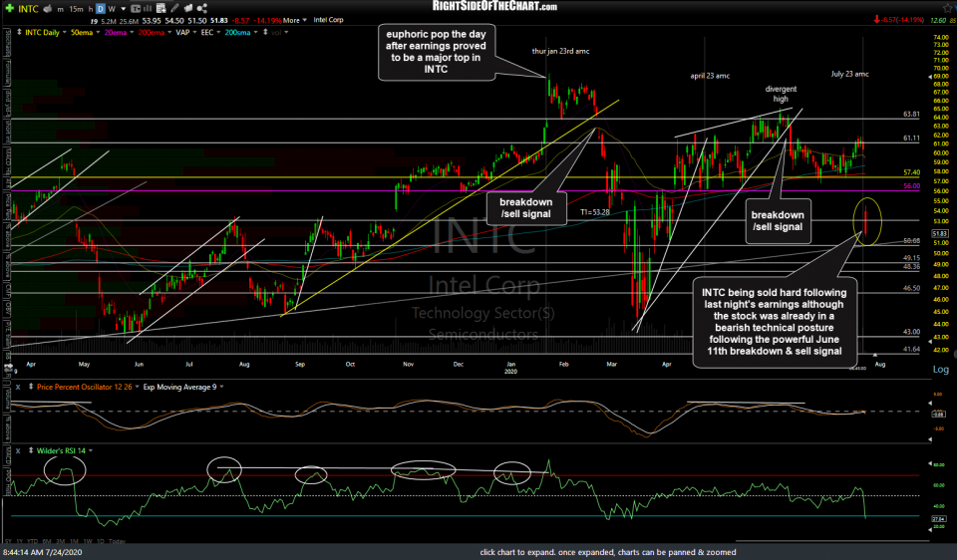Click the 57.40 price level label
The image size is (957, 560).
coord(911,172)
